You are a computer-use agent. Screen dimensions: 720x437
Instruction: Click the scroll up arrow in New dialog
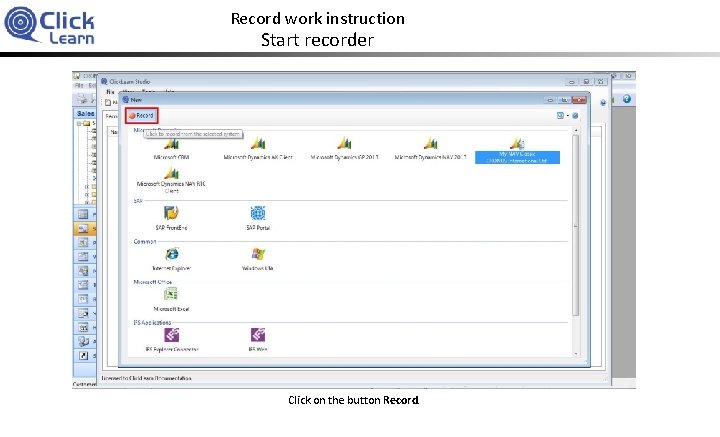click(576, 131)
